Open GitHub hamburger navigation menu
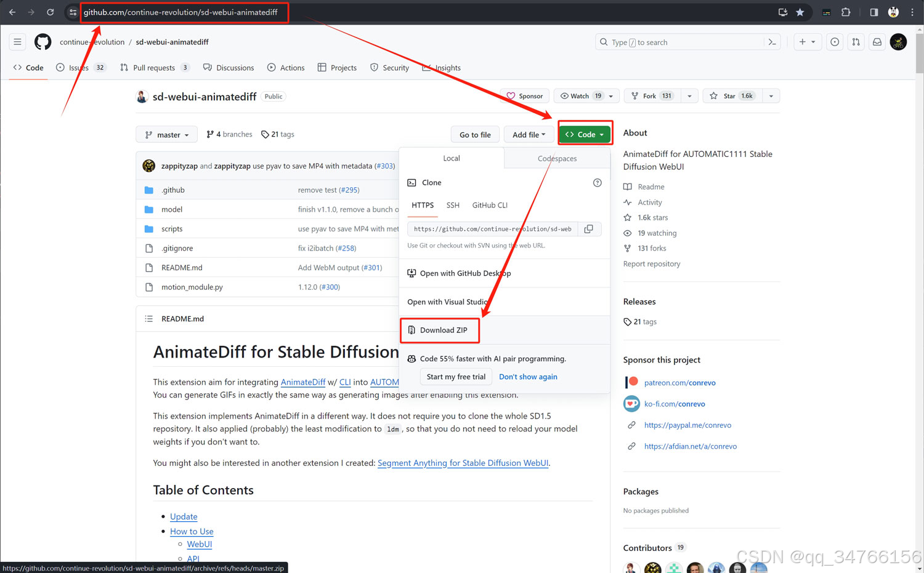 coord(17,42)
